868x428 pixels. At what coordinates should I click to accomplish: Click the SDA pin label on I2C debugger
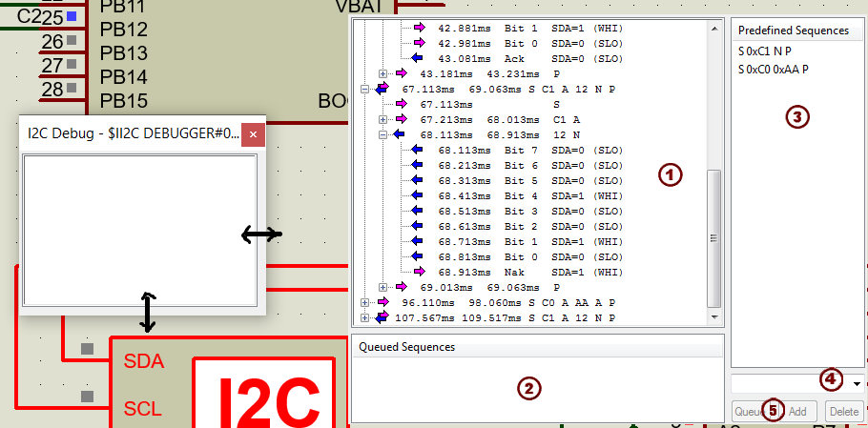143,361
